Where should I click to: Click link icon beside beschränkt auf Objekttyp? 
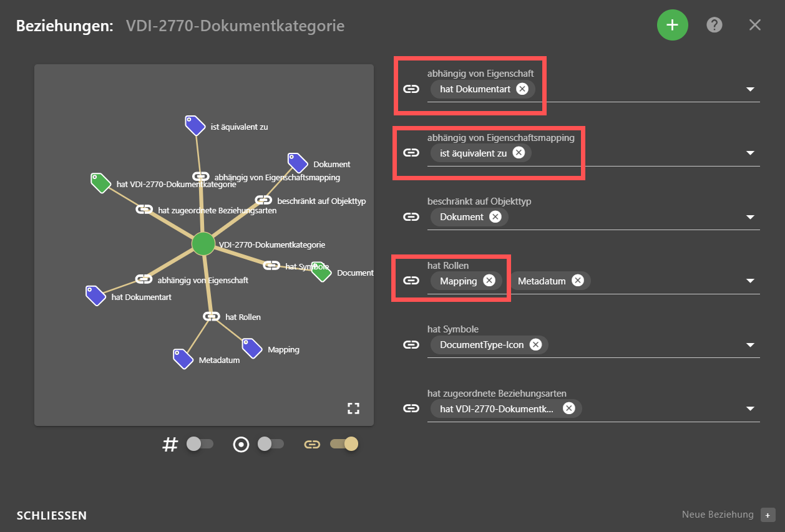(411, 217)
